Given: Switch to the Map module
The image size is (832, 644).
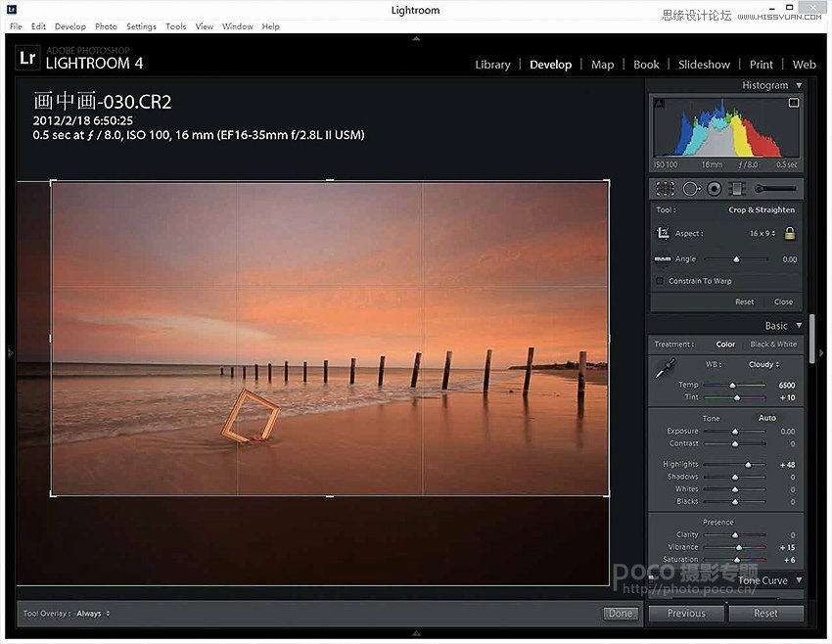Looking at the screenshot, I should point(602,65).
